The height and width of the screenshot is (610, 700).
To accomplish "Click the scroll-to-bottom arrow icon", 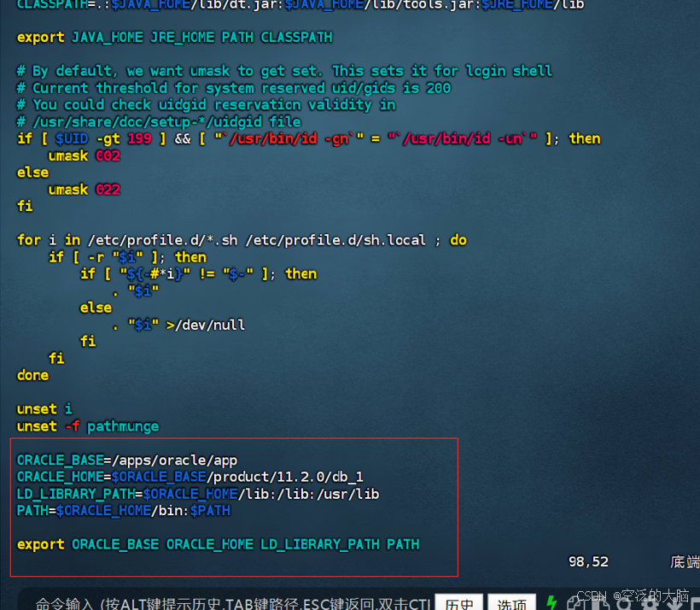I will click(674, 605).
